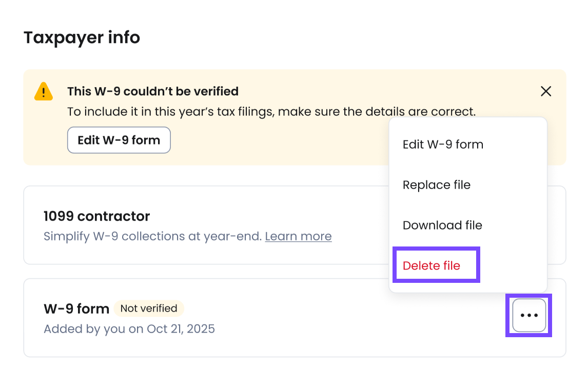This screenshot has width=588, height=371.
Task: Dismiss the W-9 warning banner
Action: (546, 91)
